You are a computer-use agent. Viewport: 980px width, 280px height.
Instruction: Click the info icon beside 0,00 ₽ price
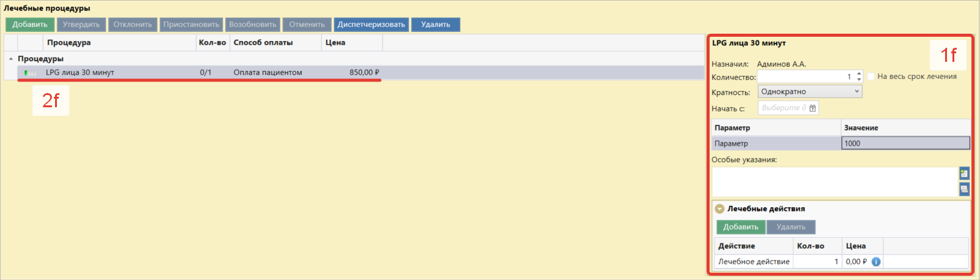click(x=876, y=262)
